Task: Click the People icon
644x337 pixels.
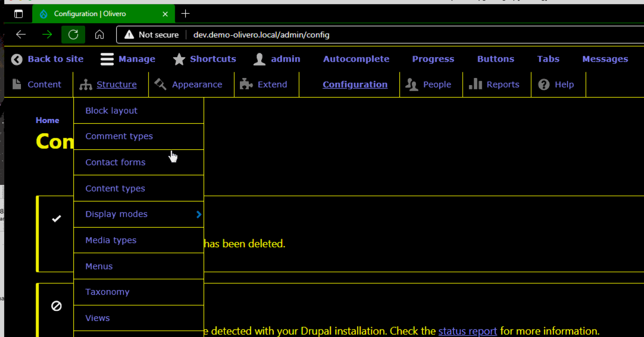Action: [411, 85]
